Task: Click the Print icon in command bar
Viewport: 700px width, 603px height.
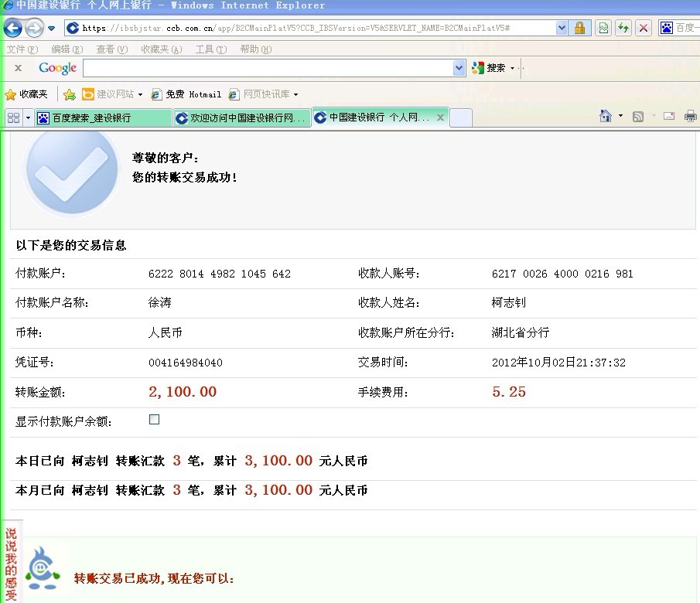Action: (x=690, y=117)
